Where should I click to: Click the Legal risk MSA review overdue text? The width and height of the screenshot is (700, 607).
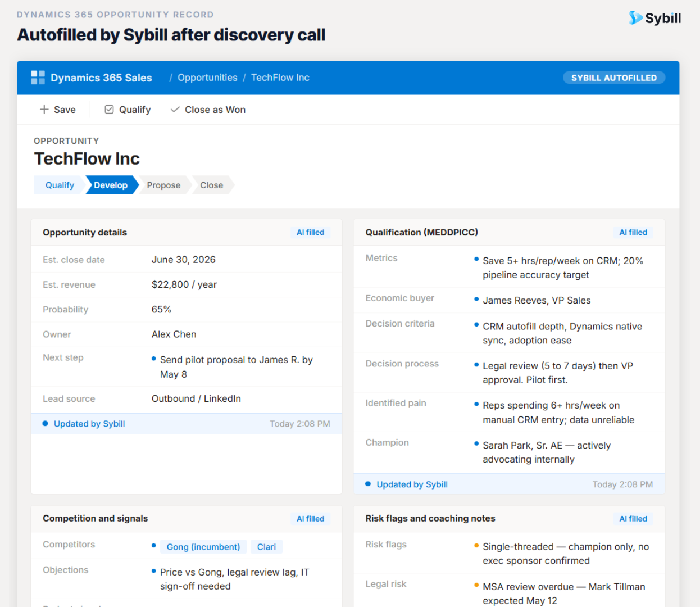pos(564,594)
